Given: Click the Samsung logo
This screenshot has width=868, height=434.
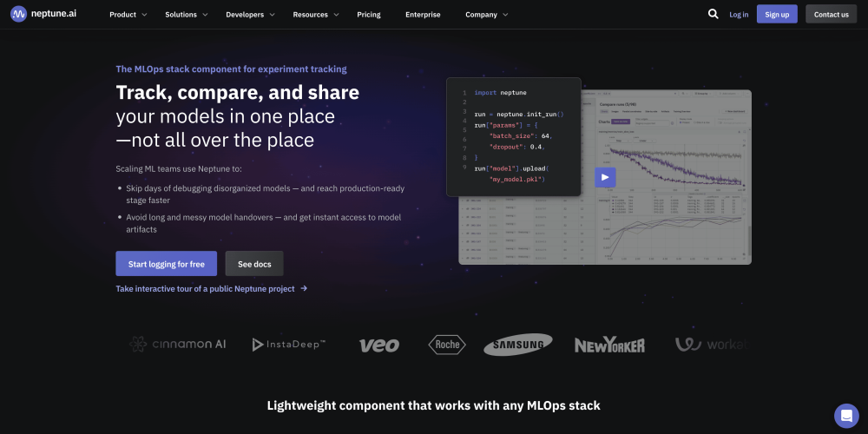Looking at the screenshot, I should pyautogui.click(x=518, y=345).
